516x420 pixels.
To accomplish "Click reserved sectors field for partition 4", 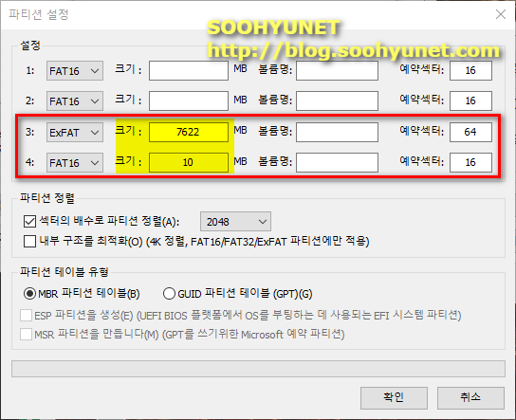I will 470,162.
